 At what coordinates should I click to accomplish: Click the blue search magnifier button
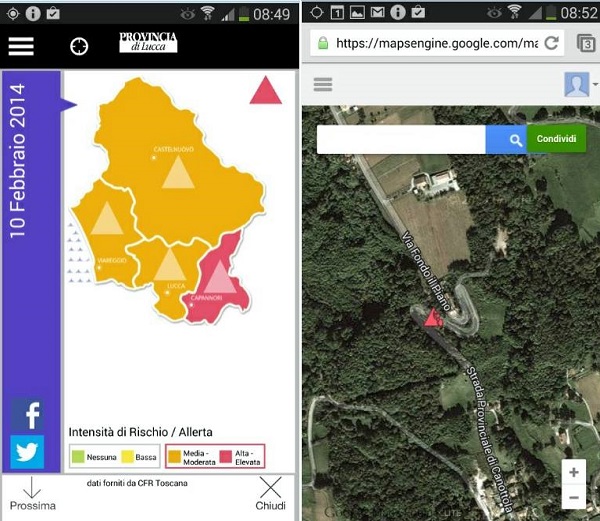tap(515, 140)
